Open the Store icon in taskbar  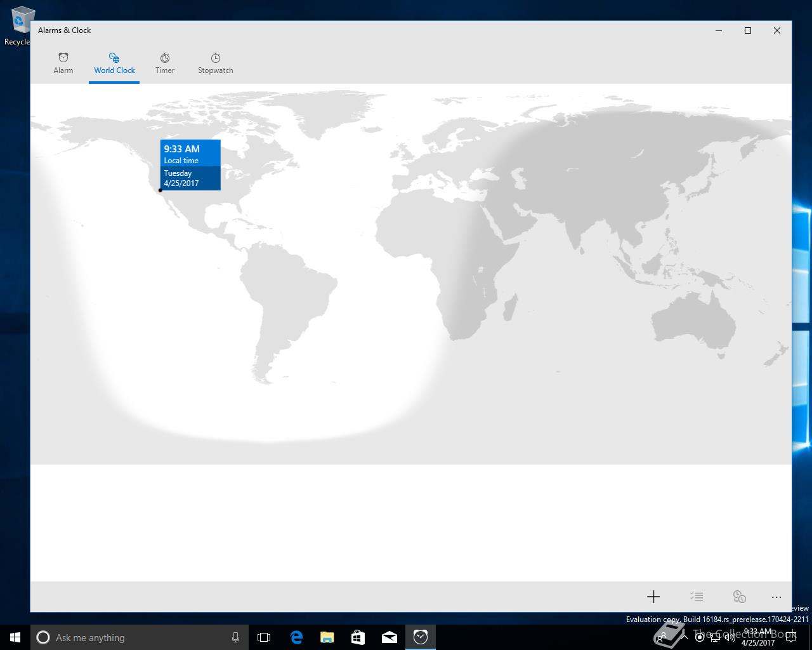click(x=358, y=637)
